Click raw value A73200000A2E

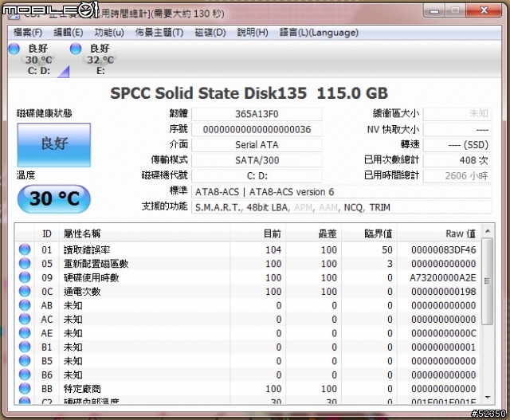pyautogui.click(x=443, y=278)
